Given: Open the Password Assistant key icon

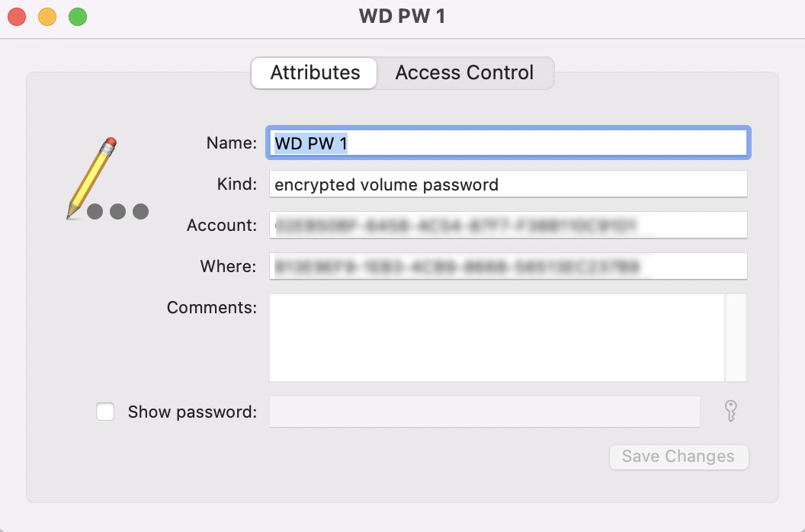Looking at the screenshot, I should click(730, 412).
